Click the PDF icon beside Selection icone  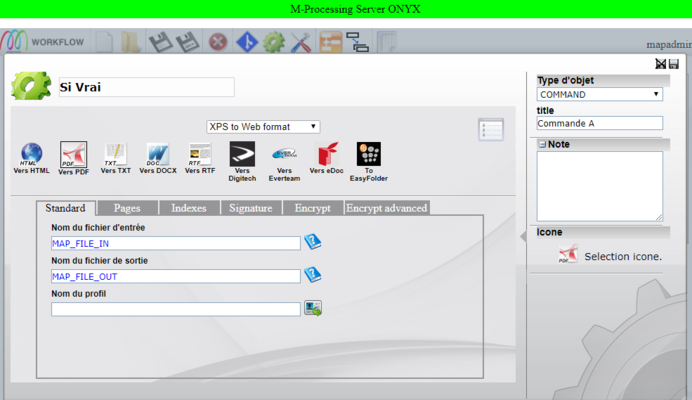pyautogui.click(x=568, y=254)
